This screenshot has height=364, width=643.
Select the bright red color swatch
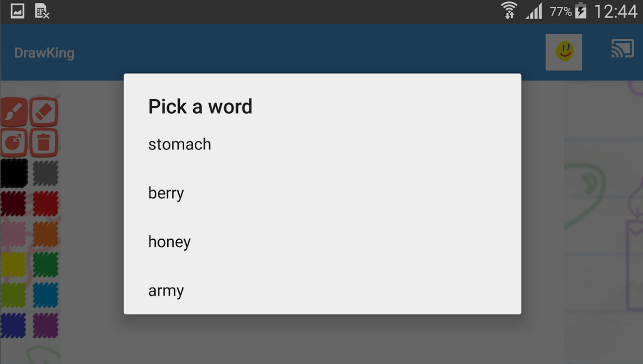point(46,203)
